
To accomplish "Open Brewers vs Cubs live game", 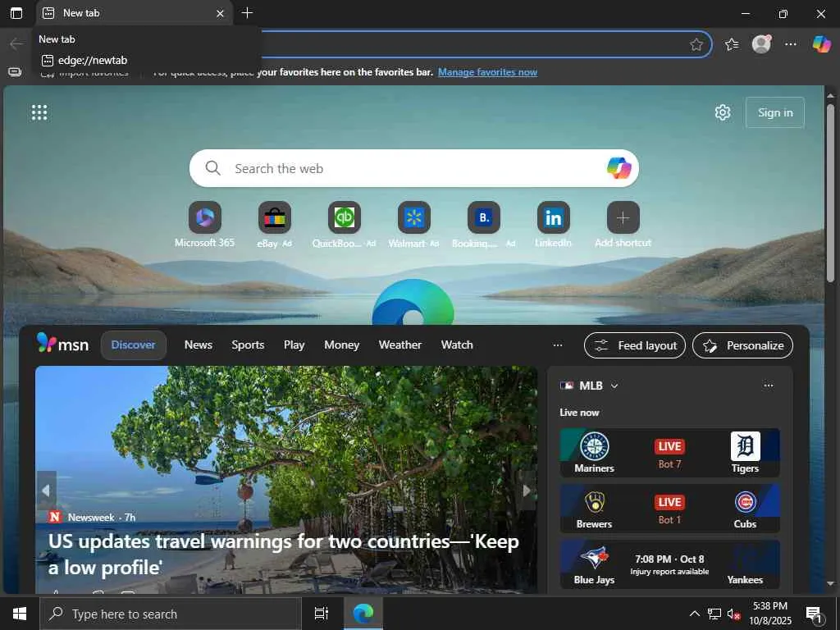I will point(669,509).
